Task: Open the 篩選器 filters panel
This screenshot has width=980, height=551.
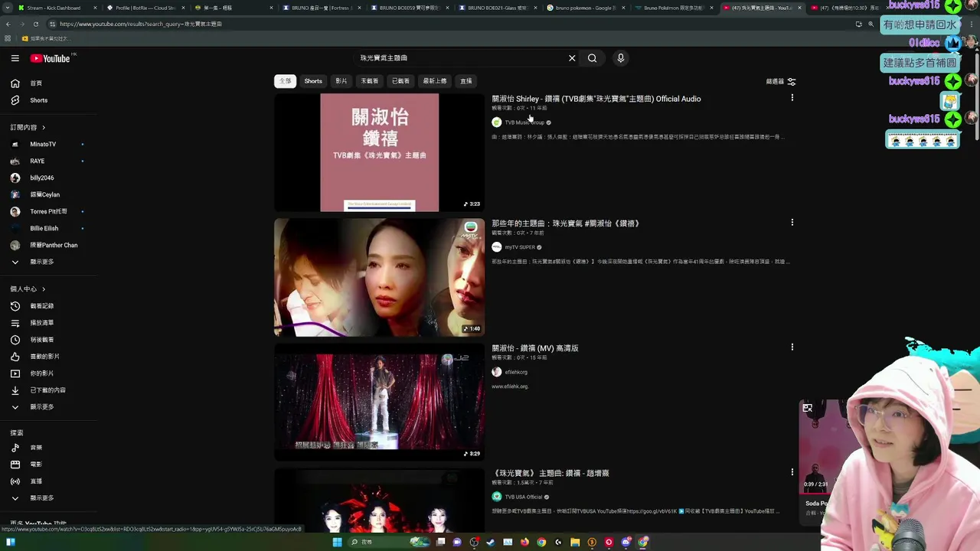Action: tap(781, 81)
